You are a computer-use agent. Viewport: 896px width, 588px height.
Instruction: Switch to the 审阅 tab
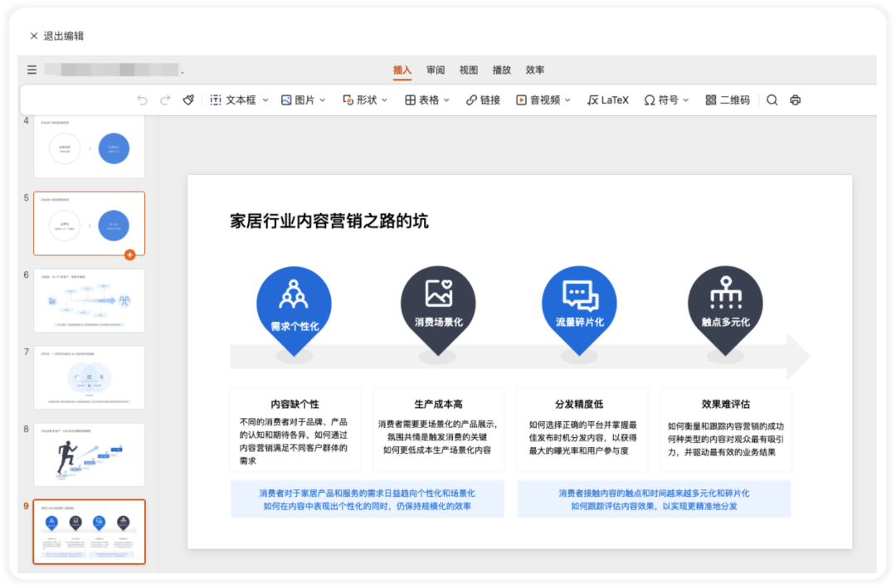tap(436, 70)
